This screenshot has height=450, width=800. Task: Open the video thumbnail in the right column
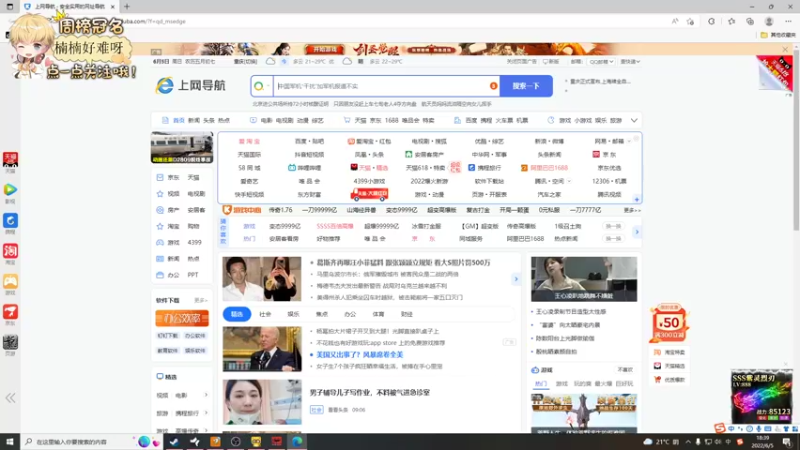(584, 279)
